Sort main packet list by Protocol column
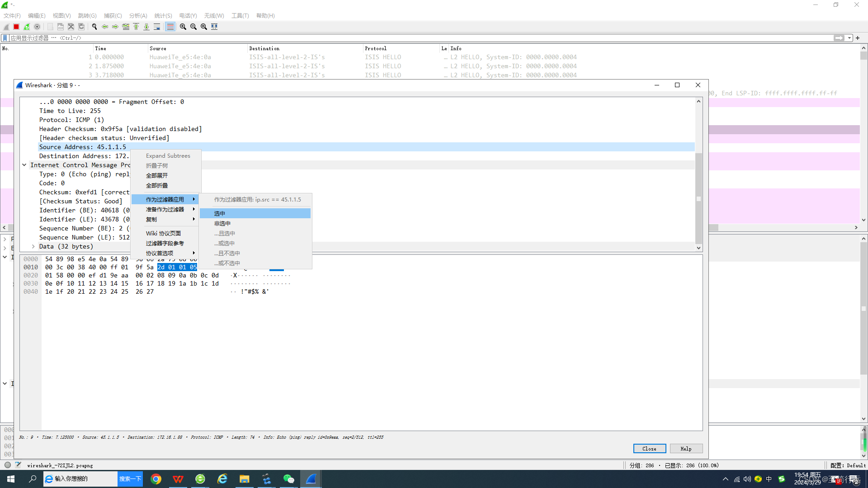868x488 pixels. pos(401,48)
